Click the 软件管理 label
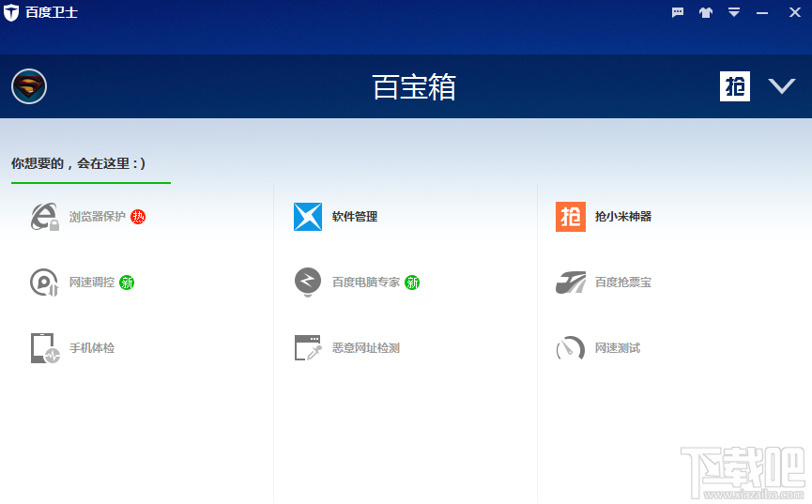The width and height of the screenshot is (812, 504). 355,217
